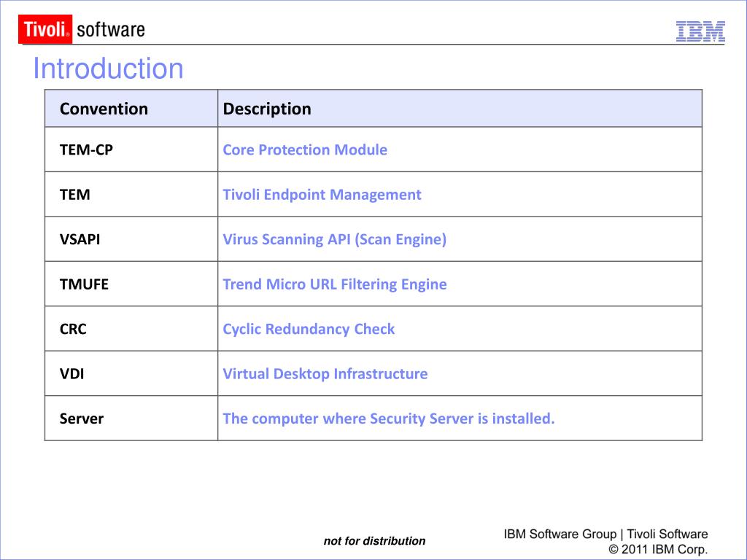Screen dimensions: 747x560
Task: Click the © 2011 IBM Corp. copyright text
Action: (x=658, y=549)
